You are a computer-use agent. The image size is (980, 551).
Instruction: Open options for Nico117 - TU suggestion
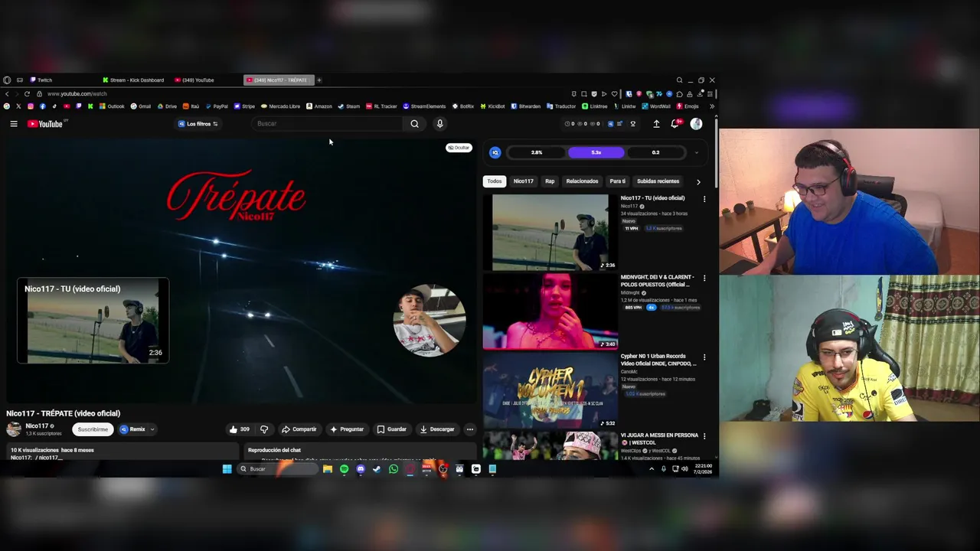[x=704, y=199]
